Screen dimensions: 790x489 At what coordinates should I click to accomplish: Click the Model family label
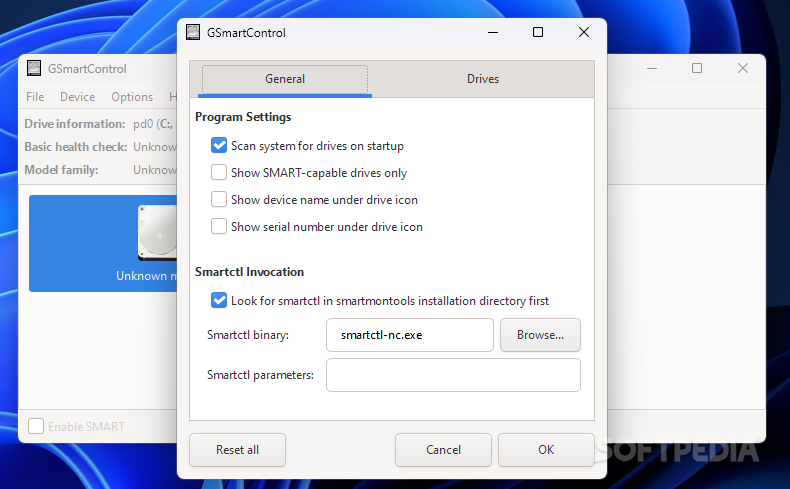61,170
